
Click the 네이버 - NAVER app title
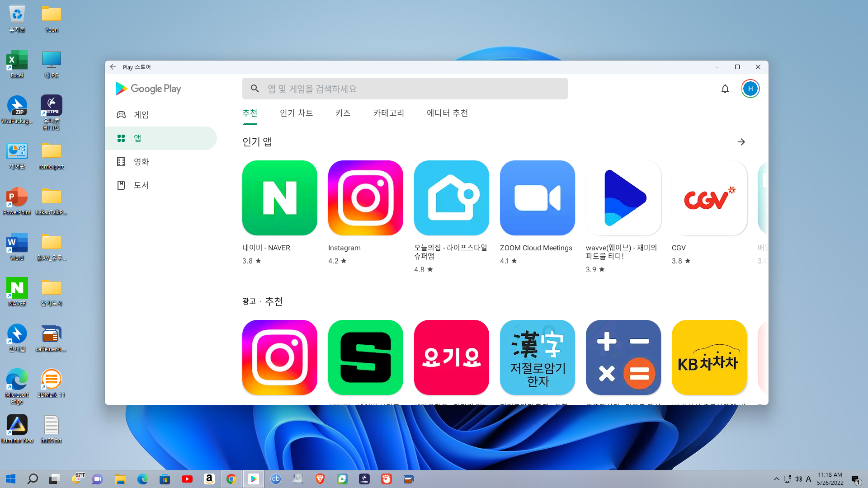266,248
